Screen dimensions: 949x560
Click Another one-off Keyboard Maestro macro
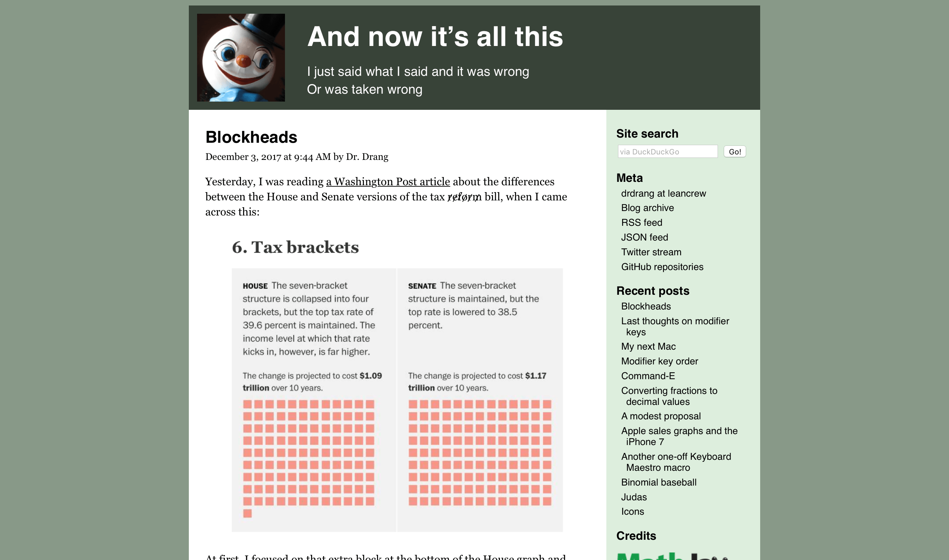tap(677, 462)
